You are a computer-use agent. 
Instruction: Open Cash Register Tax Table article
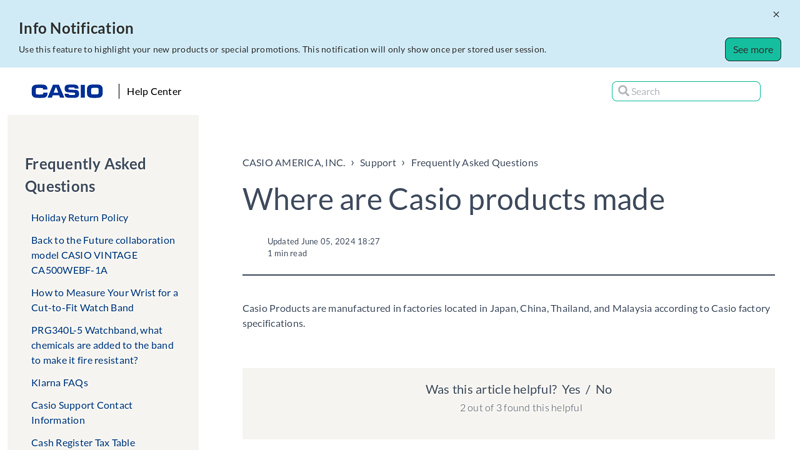click(83, 443)
